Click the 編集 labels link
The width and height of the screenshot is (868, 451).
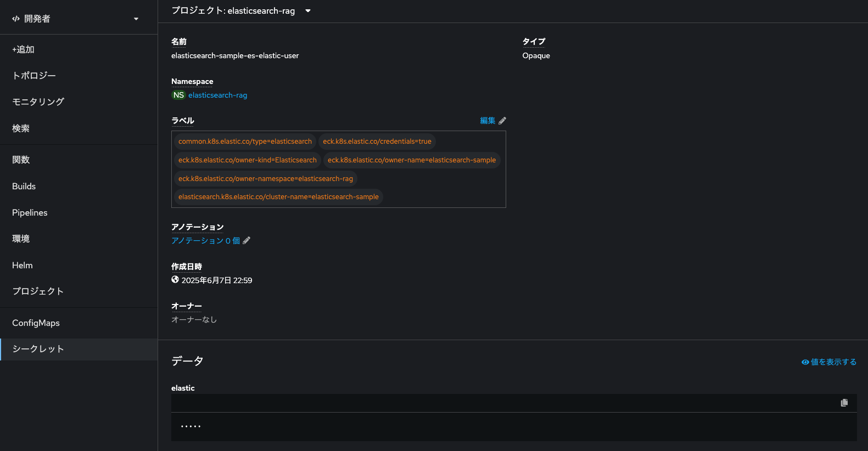click(488, 121)
